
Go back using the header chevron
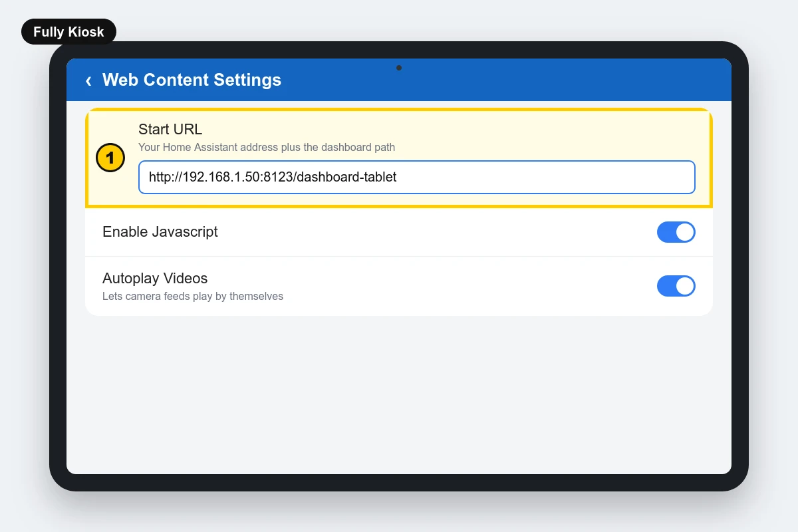pyautogui.click(x=88, y=80)
